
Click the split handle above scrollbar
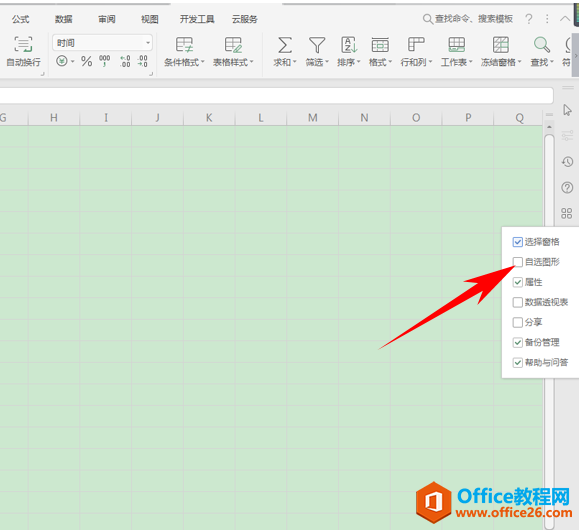[x=549, y=115]
